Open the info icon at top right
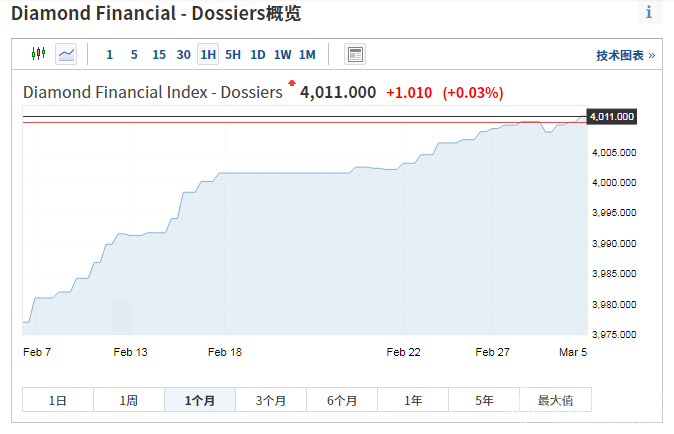Screen dimensions: 674x434 click(649, 13)
